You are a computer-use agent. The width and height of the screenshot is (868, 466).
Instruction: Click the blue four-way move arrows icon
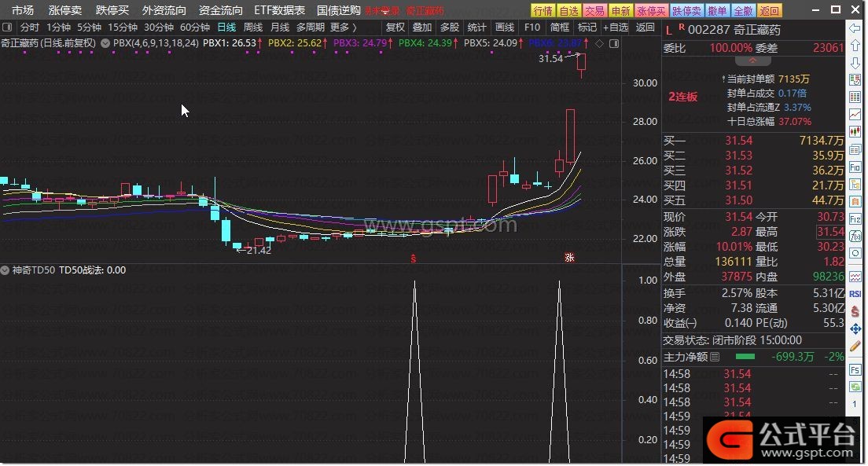[x=855, y=329]
